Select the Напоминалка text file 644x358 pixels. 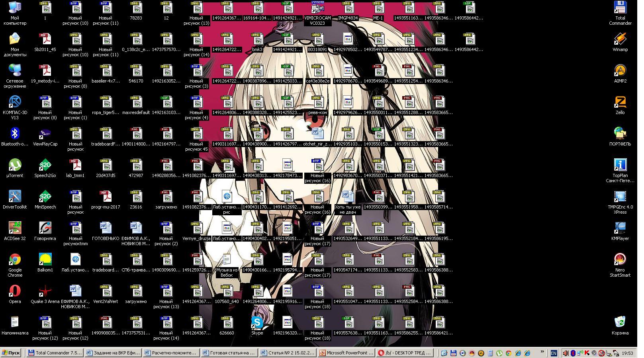pos(15,326)
